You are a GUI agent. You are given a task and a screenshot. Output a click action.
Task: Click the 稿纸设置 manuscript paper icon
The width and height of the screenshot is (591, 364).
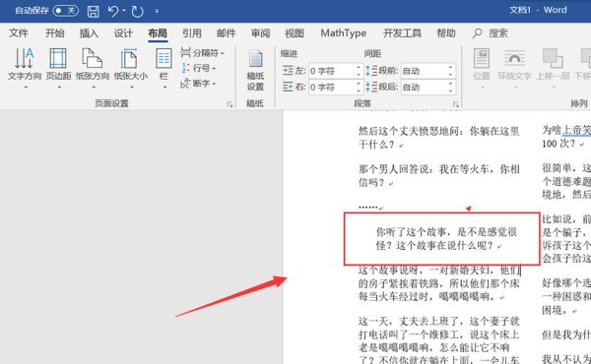tap(255, 71)
